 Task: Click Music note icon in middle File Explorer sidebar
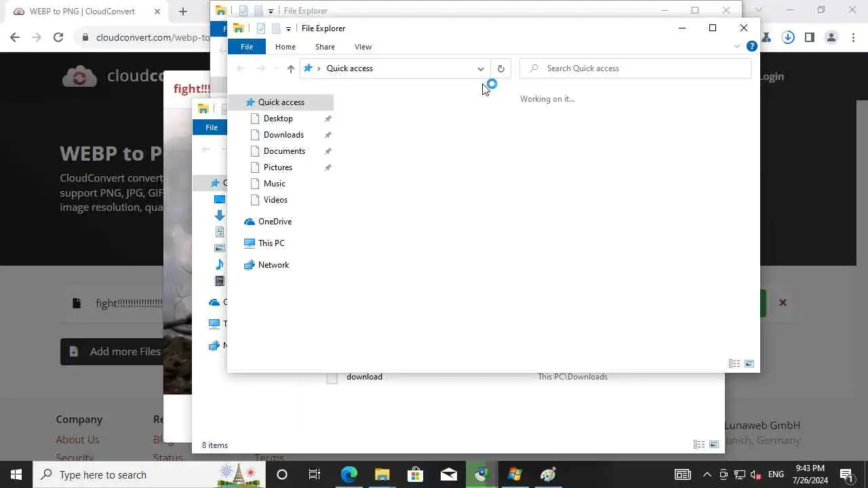coord(220,264)
